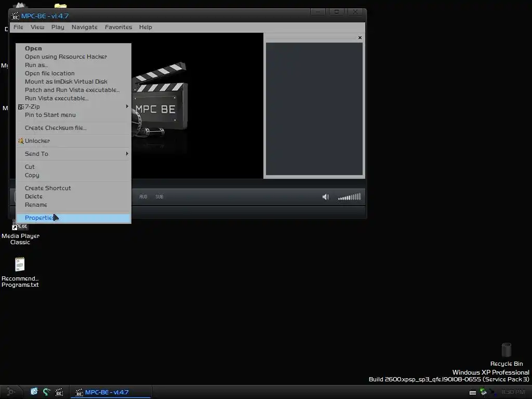Click the SUB subtitle button
This screenshot has width=532, height=399.
click(x=159, y=197)
